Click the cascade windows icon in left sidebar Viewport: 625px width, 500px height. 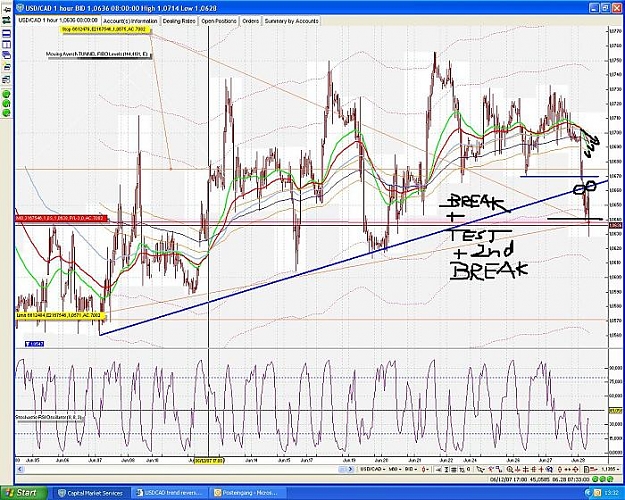6,55
